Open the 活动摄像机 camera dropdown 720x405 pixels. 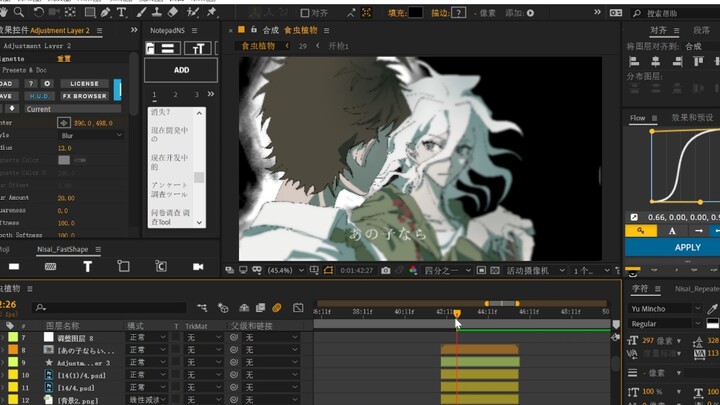[535, 270]
